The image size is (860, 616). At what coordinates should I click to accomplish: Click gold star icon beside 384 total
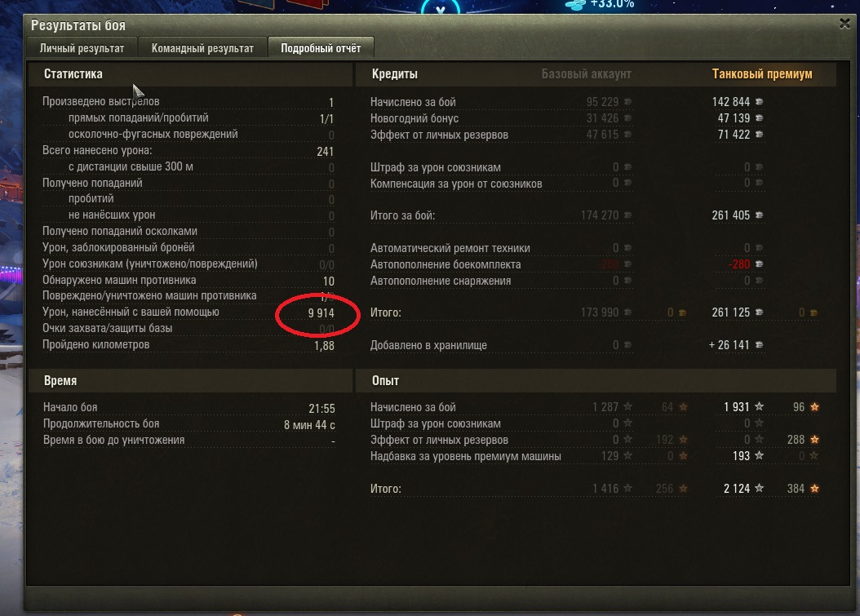pyautogui.click(x=814, y=488)
